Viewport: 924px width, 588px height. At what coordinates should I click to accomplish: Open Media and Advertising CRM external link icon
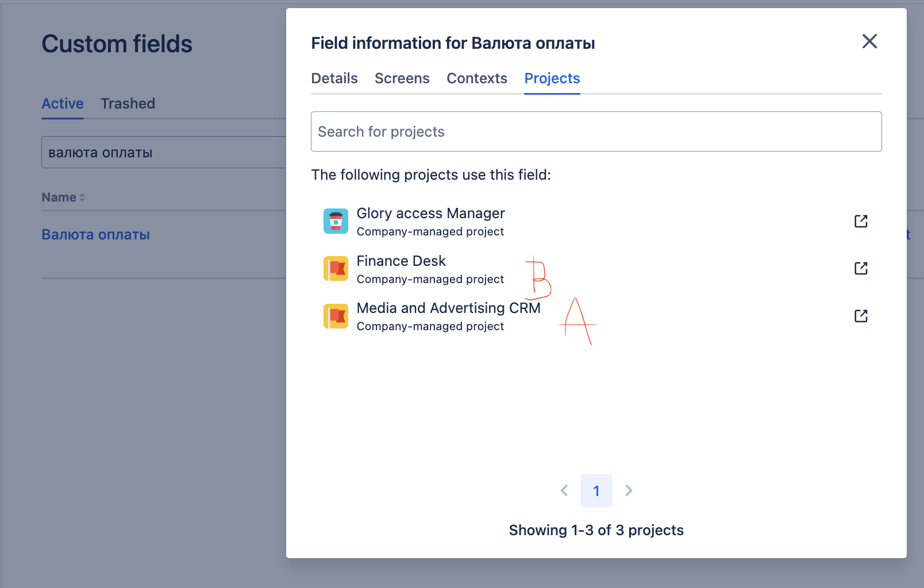(861, 316)
